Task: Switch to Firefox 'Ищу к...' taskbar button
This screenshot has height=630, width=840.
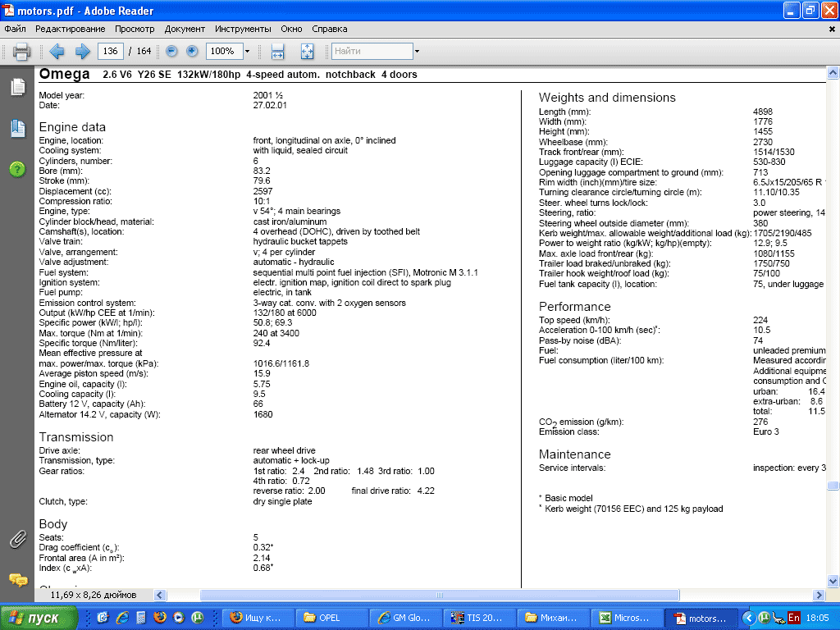Action: point(258,618)
